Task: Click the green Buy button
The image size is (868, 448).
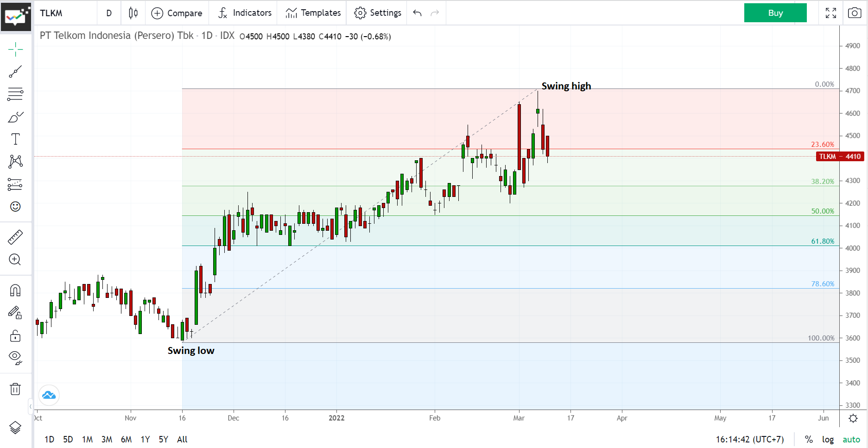Action: [x=775, y=13]
